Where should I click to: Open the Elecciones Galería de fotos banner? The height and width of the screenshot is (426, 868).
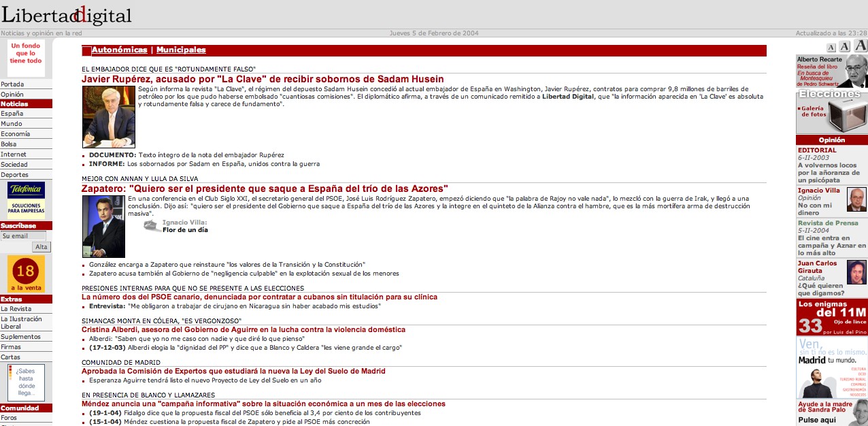point(832,111)
